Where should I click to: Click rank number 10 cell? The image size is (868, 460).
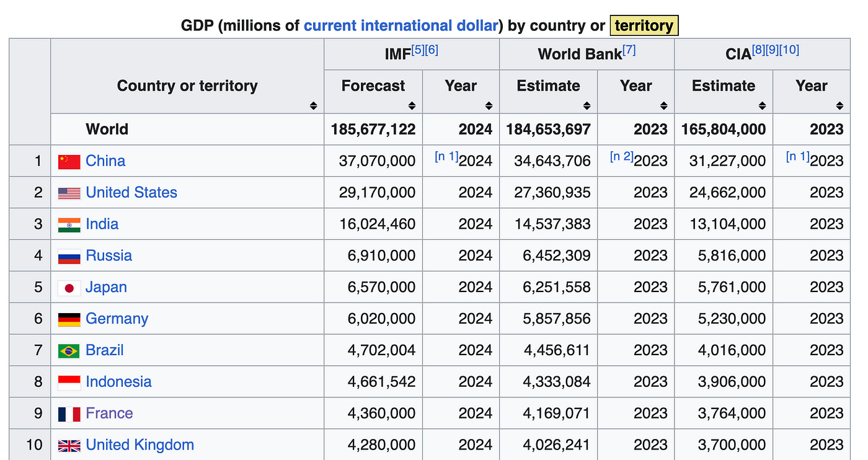[x=30, y=446]
